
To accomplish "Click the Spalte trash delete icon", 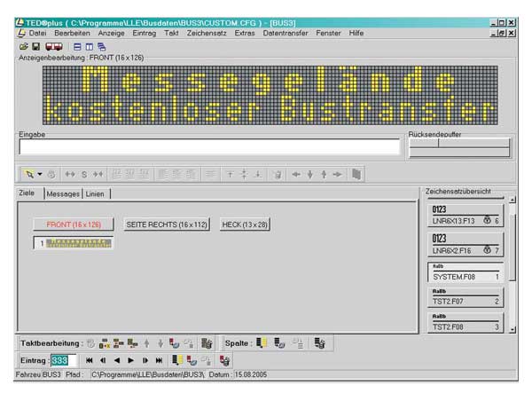I will click(x=319, y=343).
